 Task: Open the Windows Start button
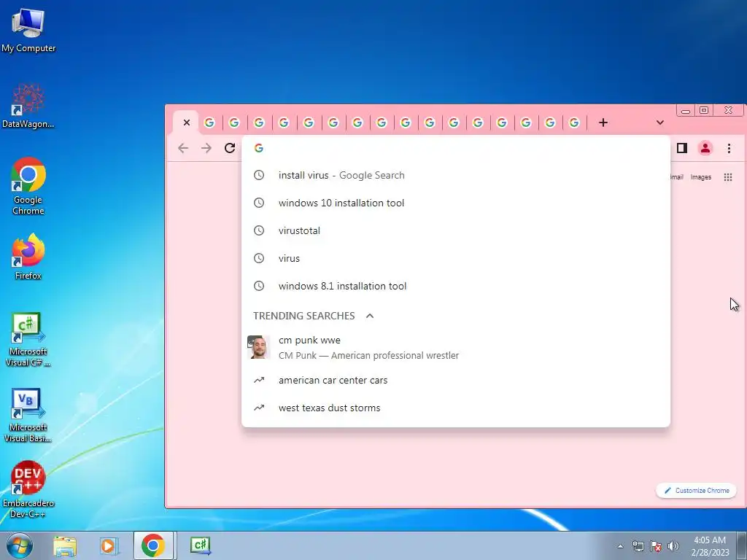20,545
